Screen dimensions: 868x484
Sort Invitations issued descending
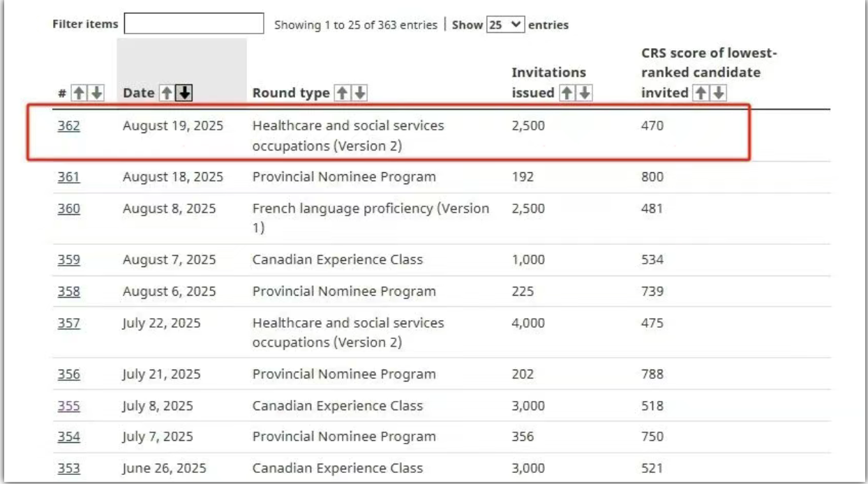(585, 93)
